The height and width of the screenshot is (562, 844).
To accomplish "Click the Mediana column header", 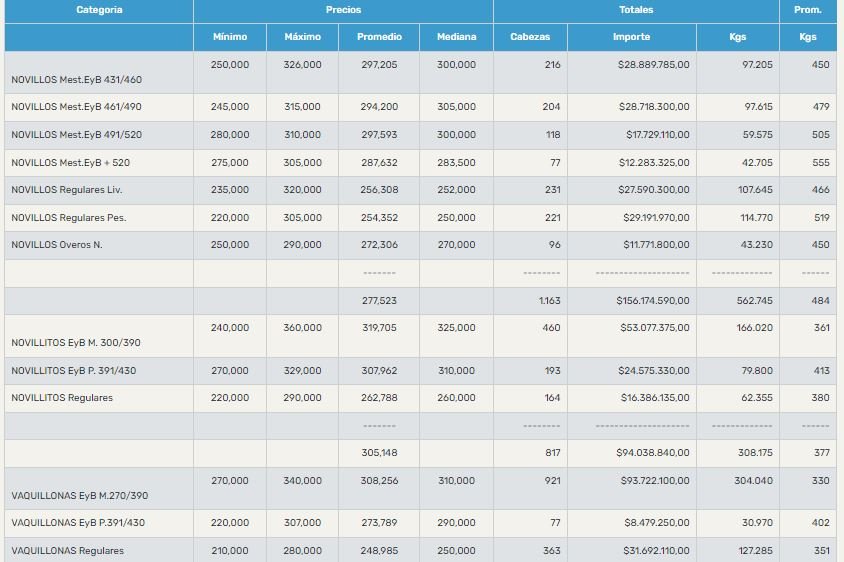I will pos(456,37).
